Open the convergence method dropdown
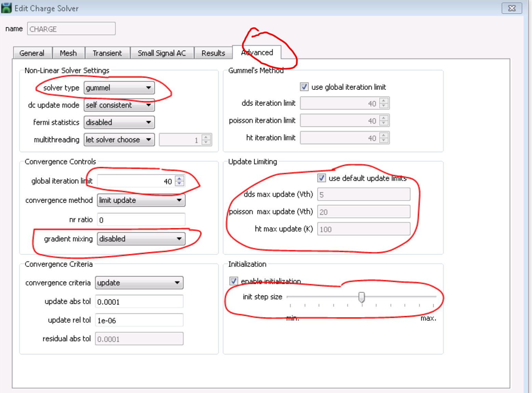This screenshot has width=532, height=393. tap(141, 200)
